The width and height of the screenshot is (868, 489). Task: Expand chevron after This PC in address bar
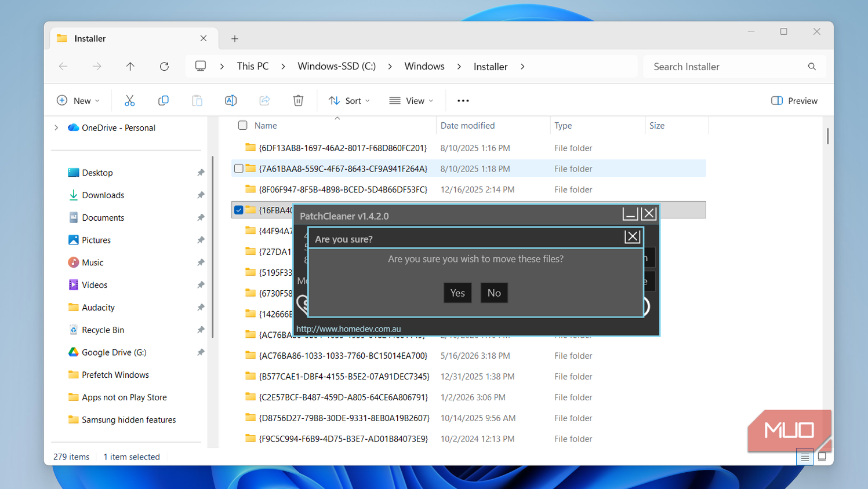pyautogui.click(x=283, y=67)
